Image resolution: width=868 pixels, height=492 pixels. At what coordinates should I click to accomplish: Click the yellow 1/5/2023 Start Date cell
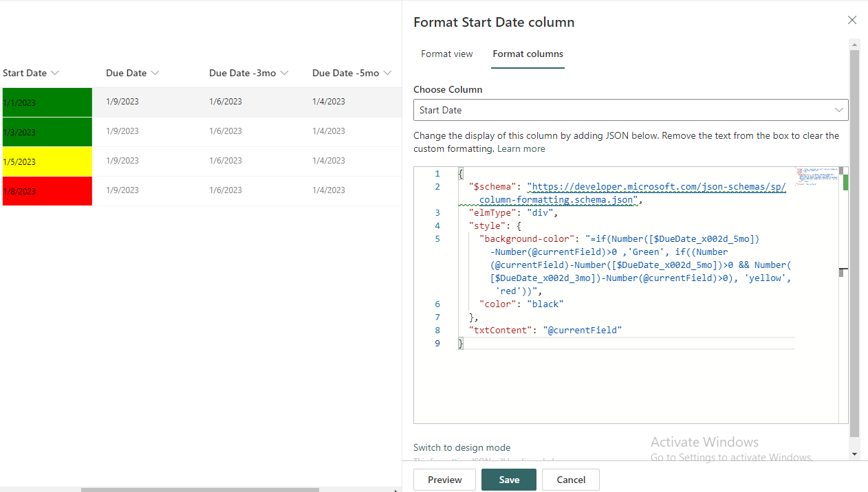pos(47,161)
